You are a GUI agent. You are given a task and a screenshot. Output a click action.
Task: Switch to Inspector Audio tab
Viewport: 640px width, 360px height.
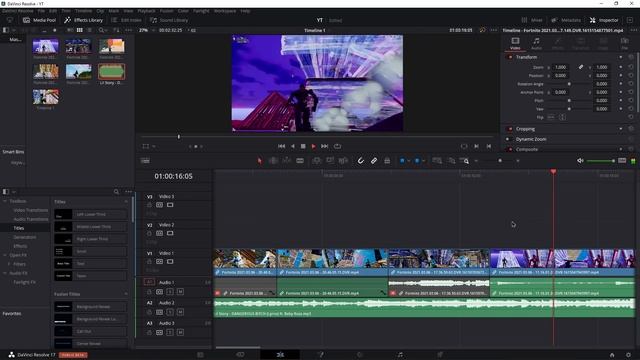point(536,43)
